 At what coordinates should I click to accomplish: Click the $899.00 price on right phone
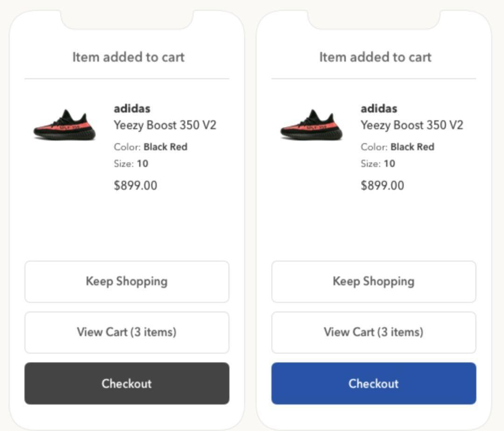point(382,185)
